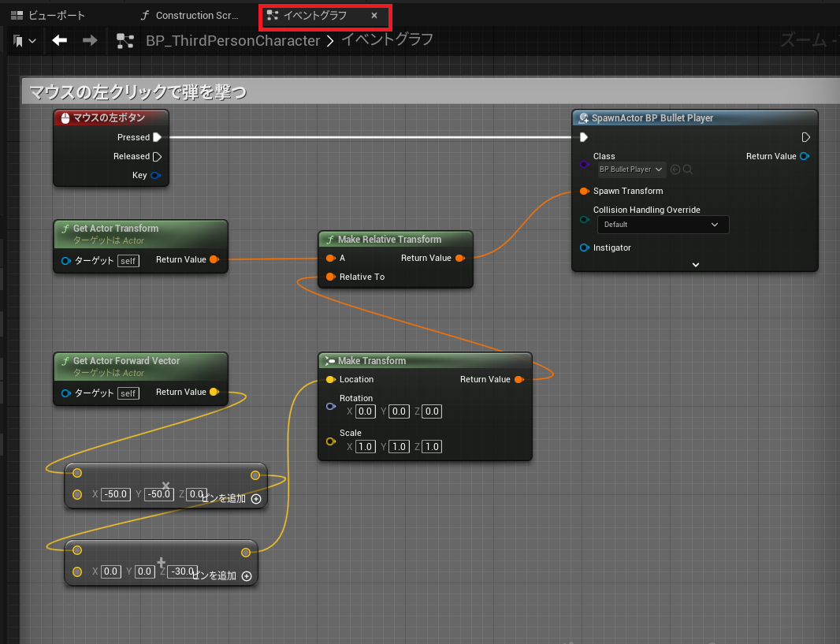840x644 pixels.
Task: Open the bookmarks dropdown in graph toolbar
Action: coord(24,41)
